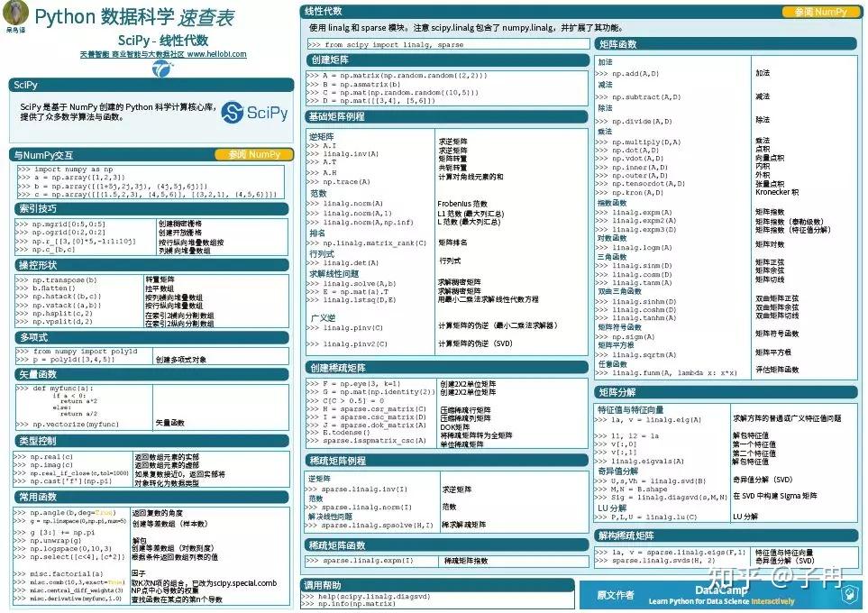
Task: Click the 调用帮助 section header
Action: coord(437,585)
